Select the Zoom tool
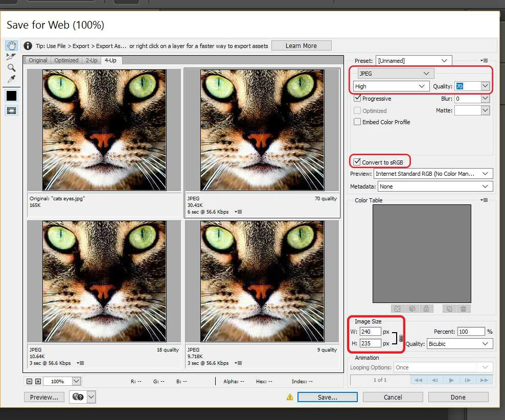 [x=11, y=67]
